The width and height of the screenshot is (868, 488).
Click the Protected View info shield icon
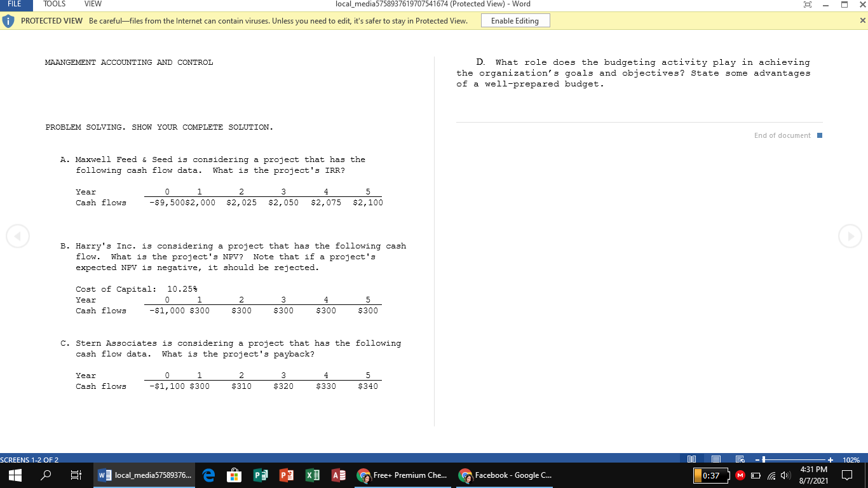tap(7, 20)
